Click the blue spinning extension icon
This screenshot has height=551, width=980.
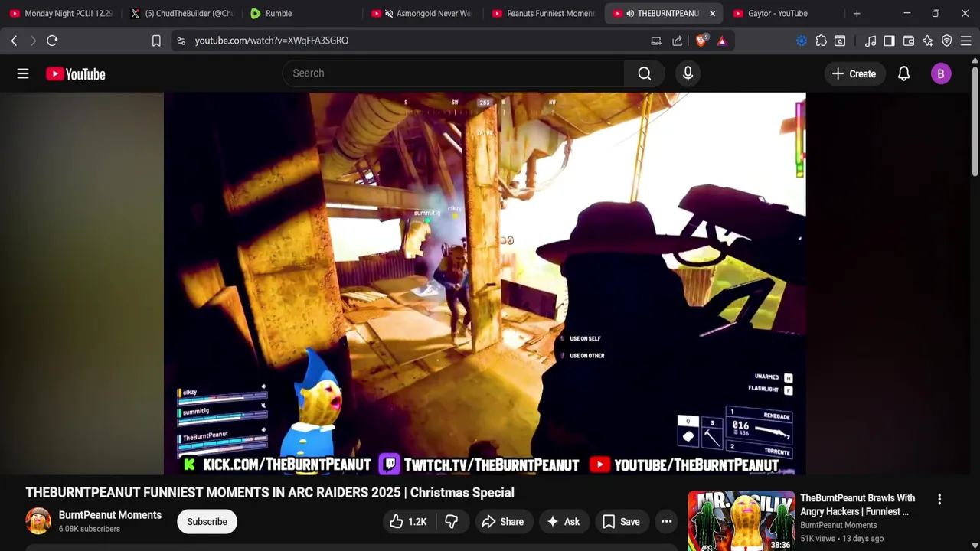(x=802, y=41)
